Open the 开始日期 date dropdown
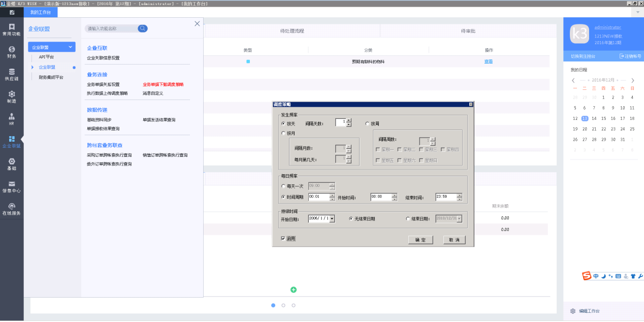 click(x=332, y=219)
